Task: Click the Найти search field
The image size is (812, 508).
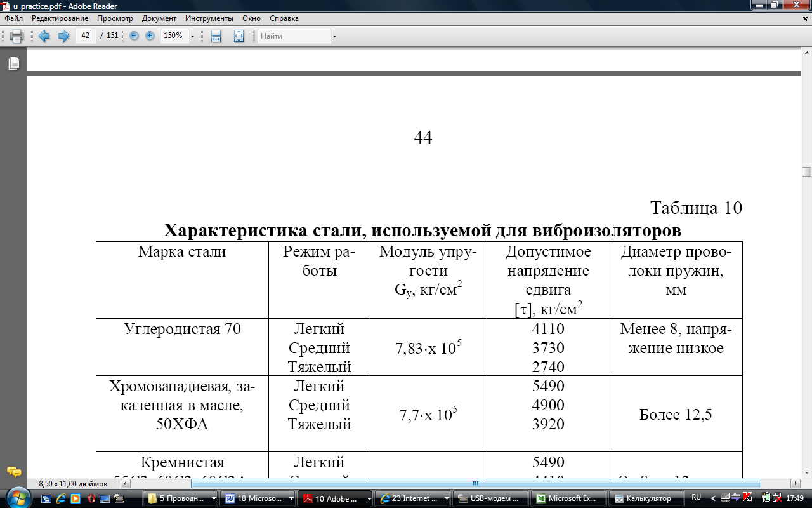Action: click(x=294, y=36)
